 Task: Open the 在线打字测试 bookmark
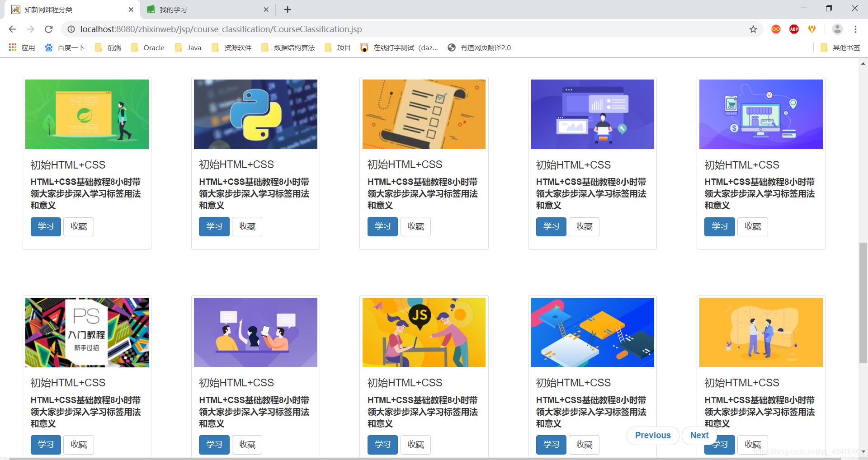pyautogui.click(x=400, y=47)
